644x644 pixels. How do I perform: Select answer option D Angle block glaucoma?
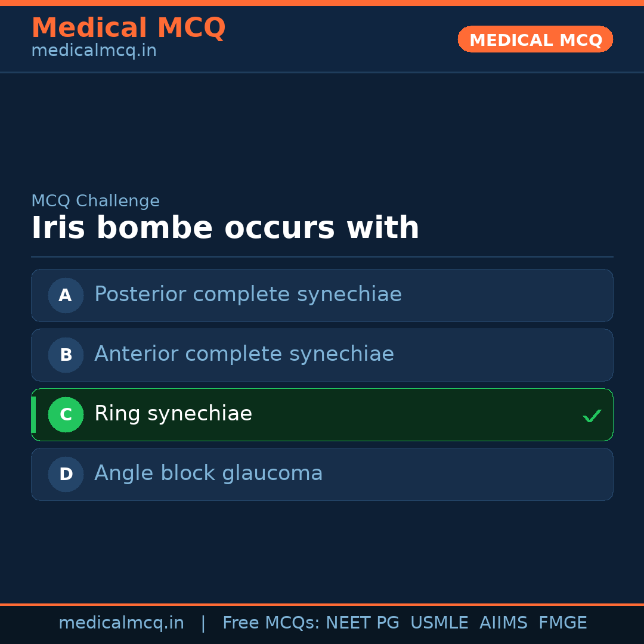322,474
